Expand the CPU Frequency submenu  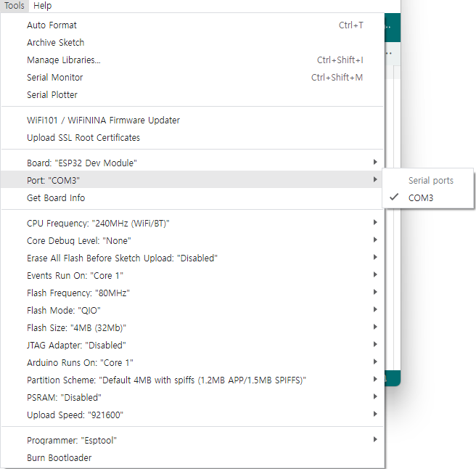tap(192, 224)
